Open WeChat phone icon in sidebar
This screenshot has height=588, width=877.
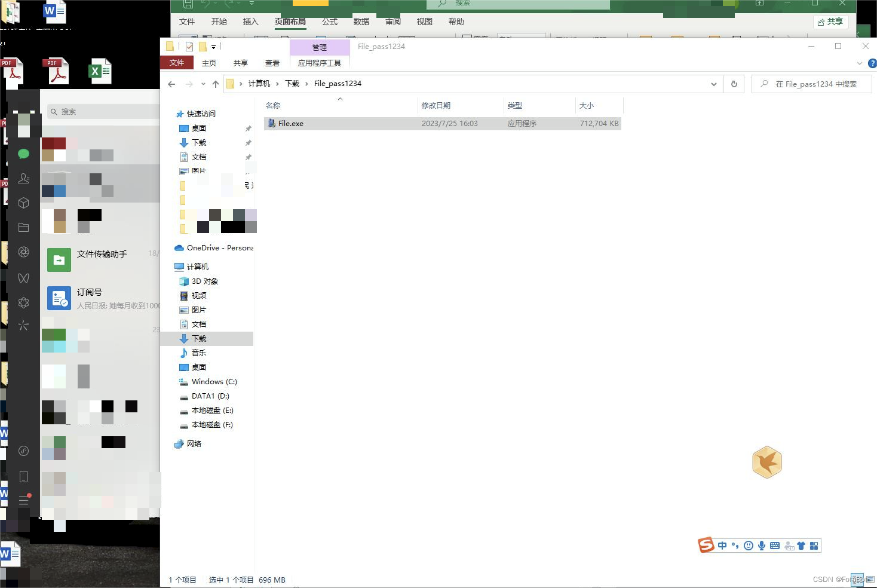23,476
